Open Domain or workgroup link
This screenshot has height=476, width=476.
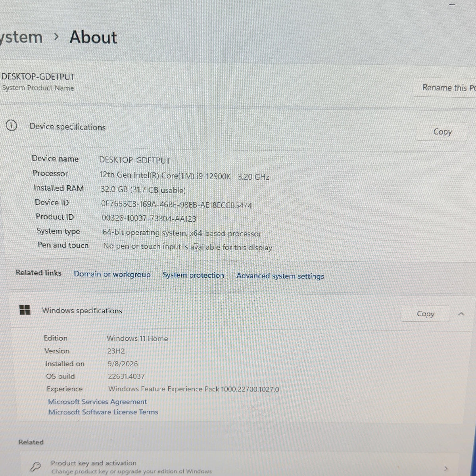click(x=112, y=274)
